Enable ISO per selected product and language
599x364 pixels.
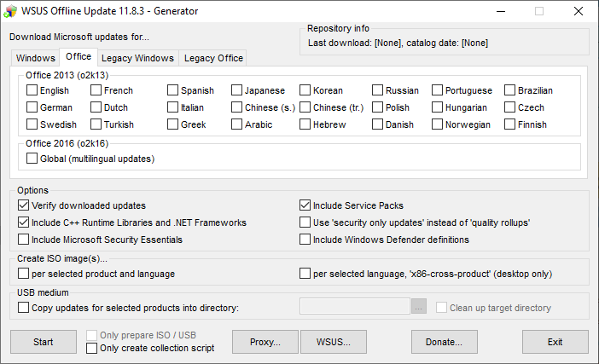click(23, 274)
